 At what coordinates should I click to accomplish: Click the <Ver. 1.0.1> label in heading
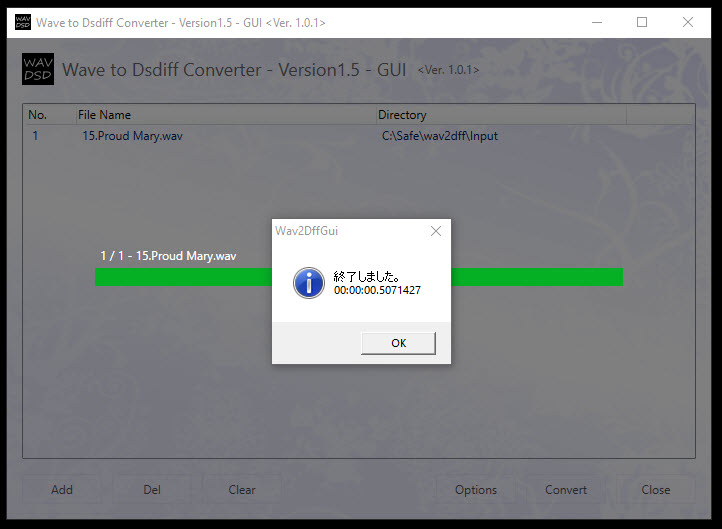(x=448, y=70)
